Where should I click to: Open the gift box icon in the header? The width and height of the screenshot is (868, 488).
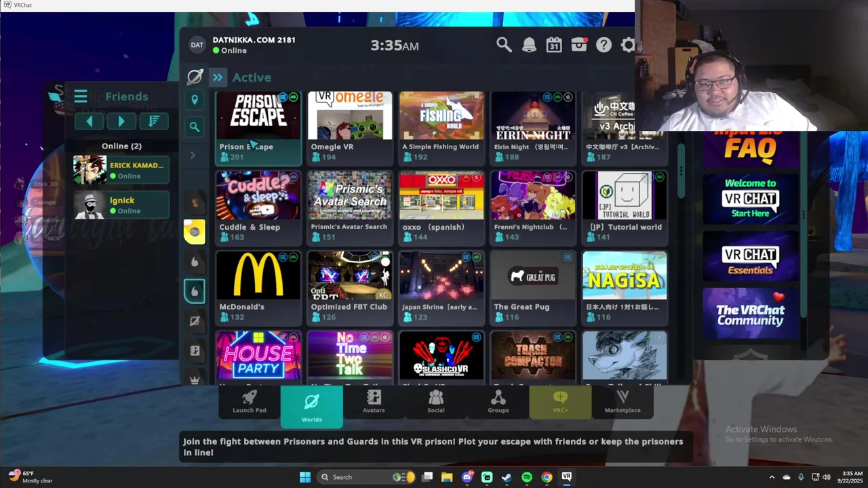(x=579, y=45)
